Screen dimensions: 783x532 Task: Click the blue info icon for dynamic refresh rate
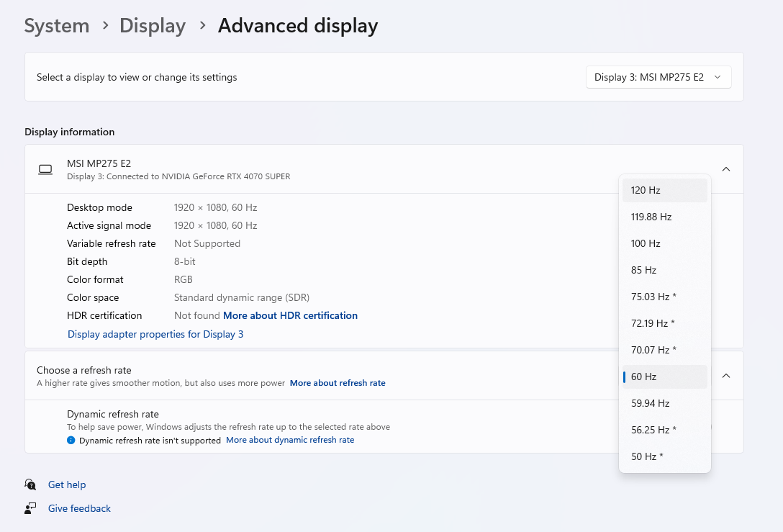tap(71, 440)
